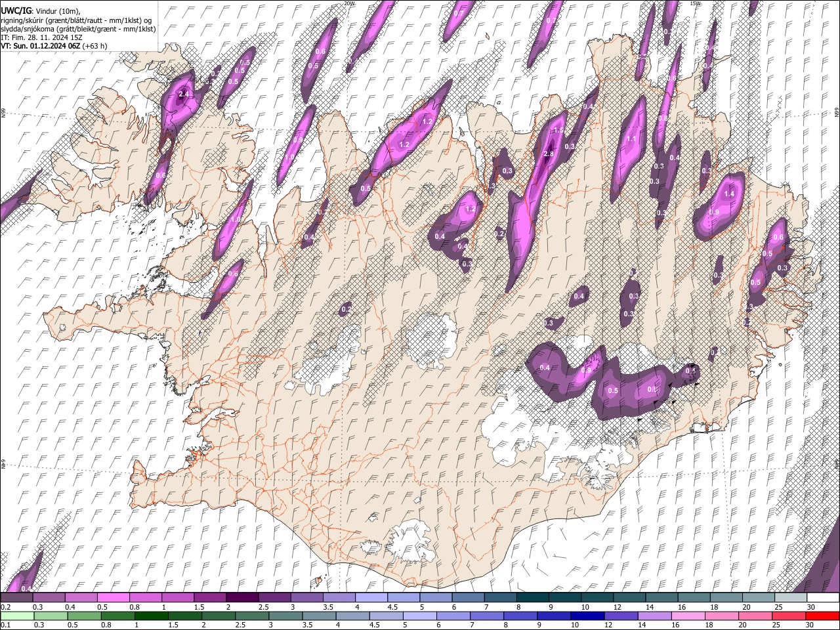
Task: Pick the magenta swatch between 1.5 and 2
Action: point(210,598)
